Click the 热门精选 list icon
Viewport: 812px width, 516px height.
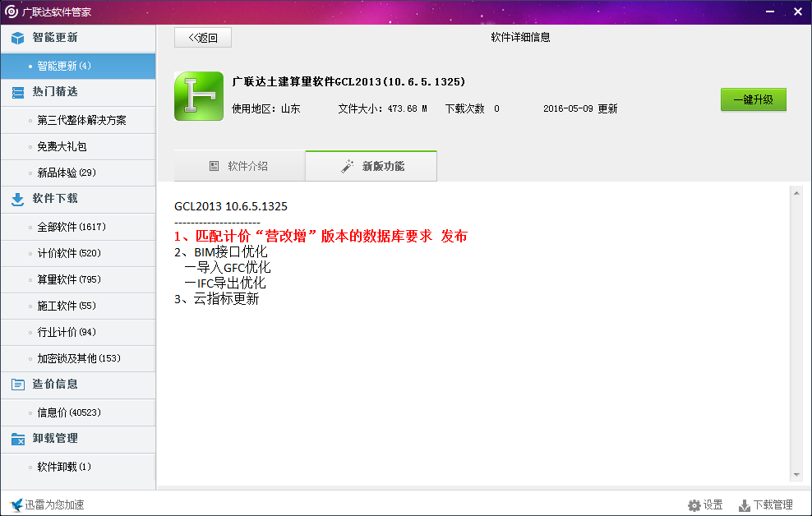pyautogui.click(x=17, y=93)
